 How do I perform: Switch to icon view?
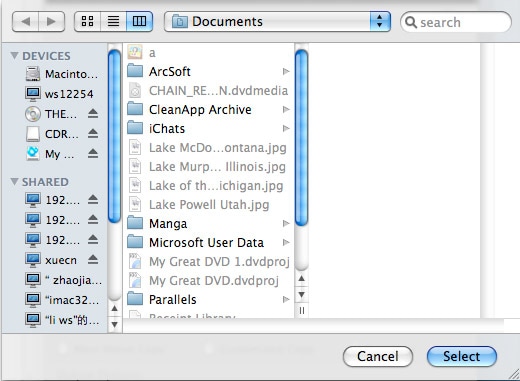pos(87,22)
